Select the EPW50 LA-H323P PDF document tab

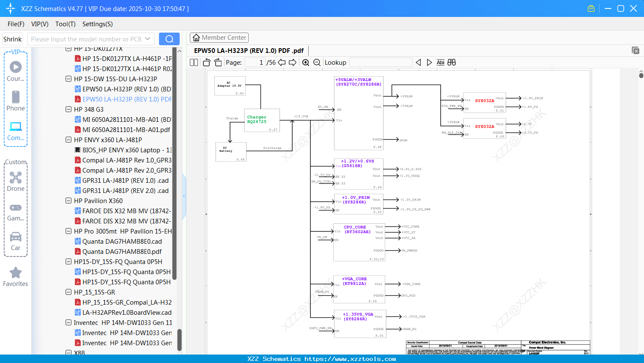[249, 50]
